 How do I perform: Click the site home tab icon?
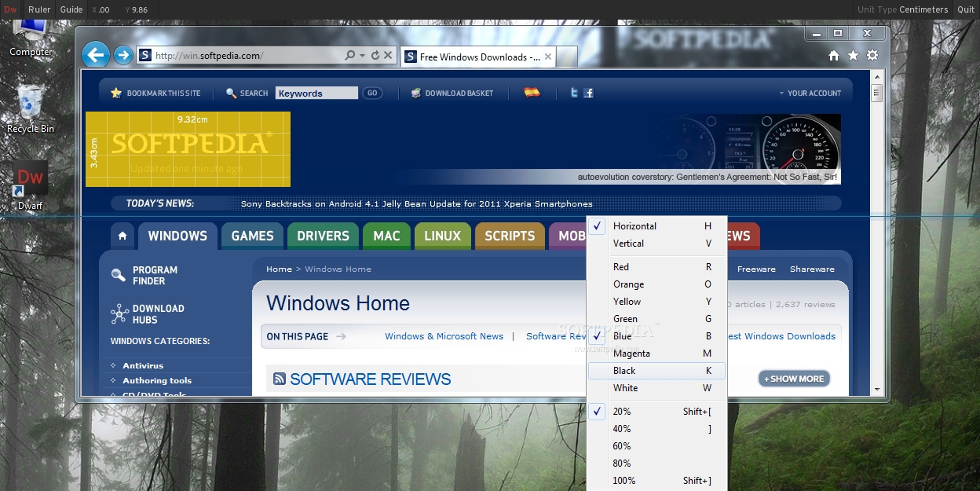pos(122,236)
